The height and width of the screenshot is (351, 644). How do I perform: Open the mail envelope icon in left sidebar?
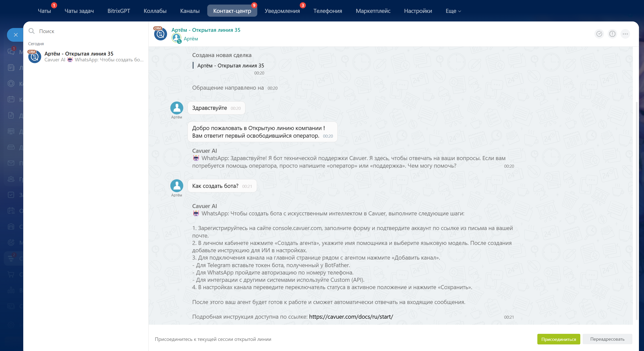(11, 163)
